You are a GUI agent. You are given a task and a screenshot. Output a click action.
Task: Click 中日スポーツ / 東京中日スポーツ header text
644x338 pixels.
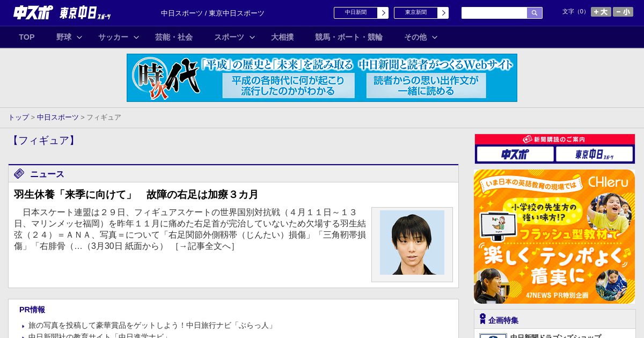coord(213,13)
